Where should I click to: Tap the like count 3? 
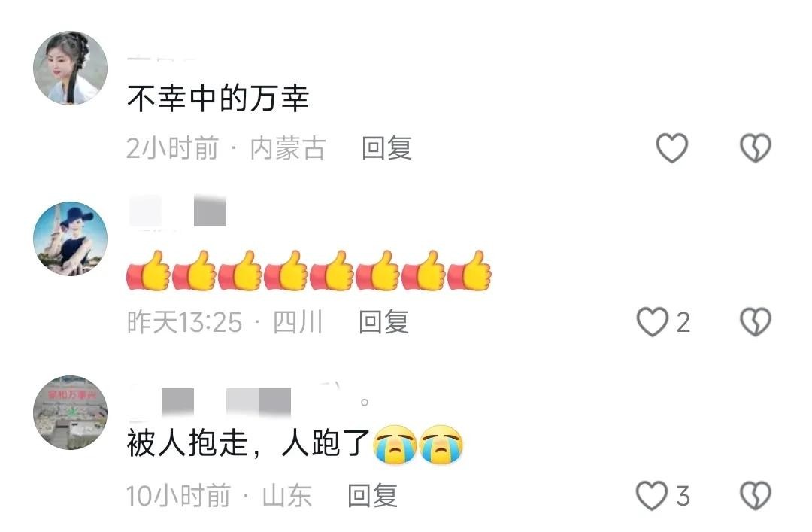click(x=683, y=496)
